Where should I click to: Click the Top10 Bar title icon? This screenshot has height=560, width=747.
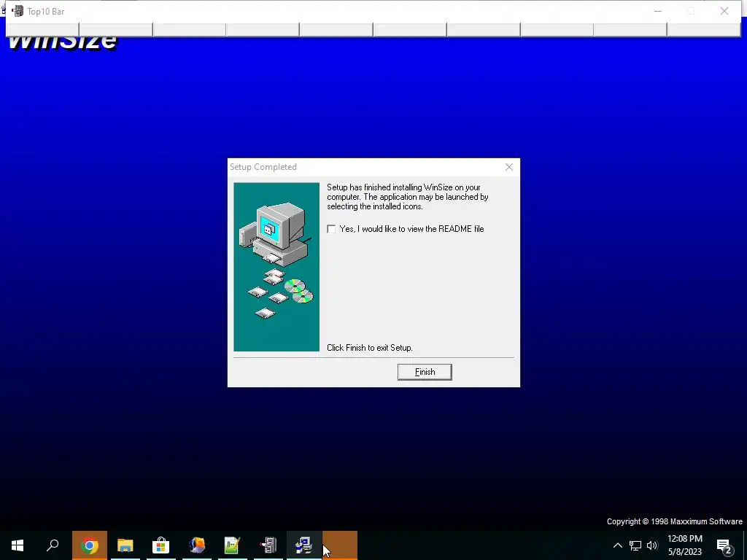click(x=18, y=11)
